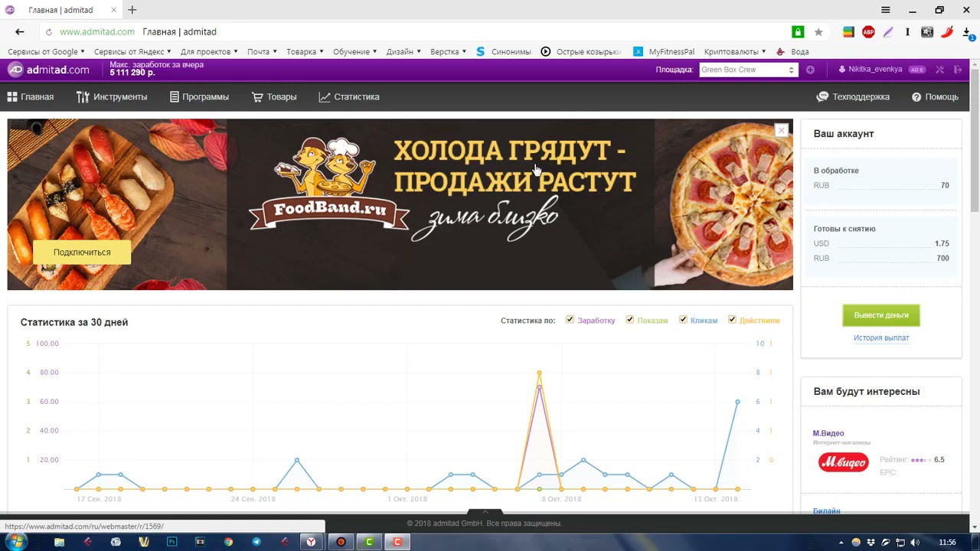Click the AdBlock Plus extension icon
The height and width of the screenshot is (551, 980).
[868, 32]
